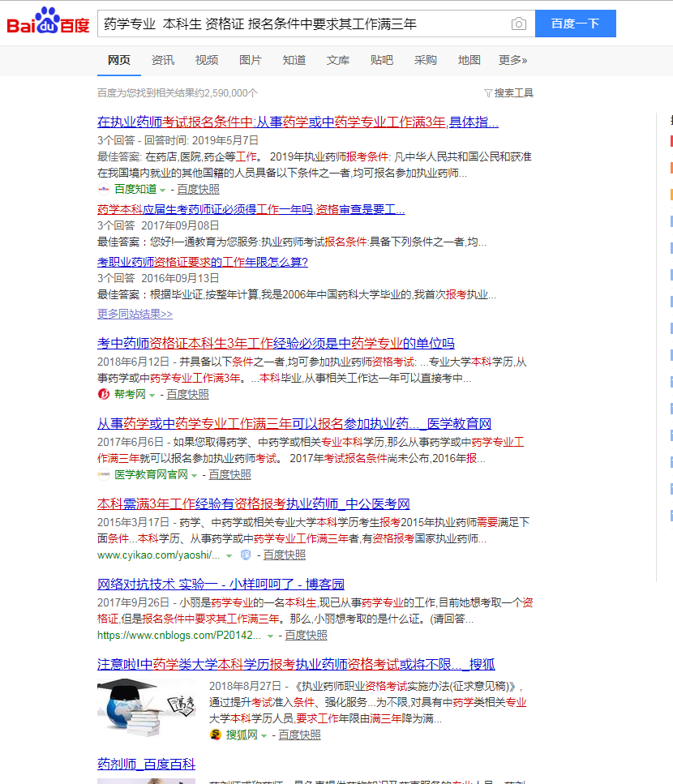This screenshot has width=673, height=784.
Task: Click the https://www.cnblogs.com/P20142 URL
Action: point(179,635)
